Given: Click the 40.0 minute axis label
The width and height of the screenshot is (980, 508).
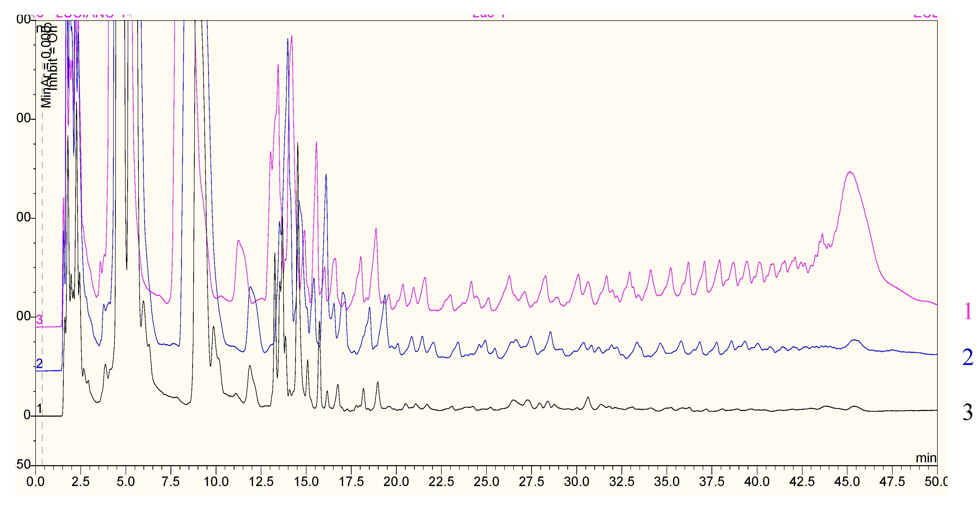Looking at the screenshot, I should coord(757,482).
